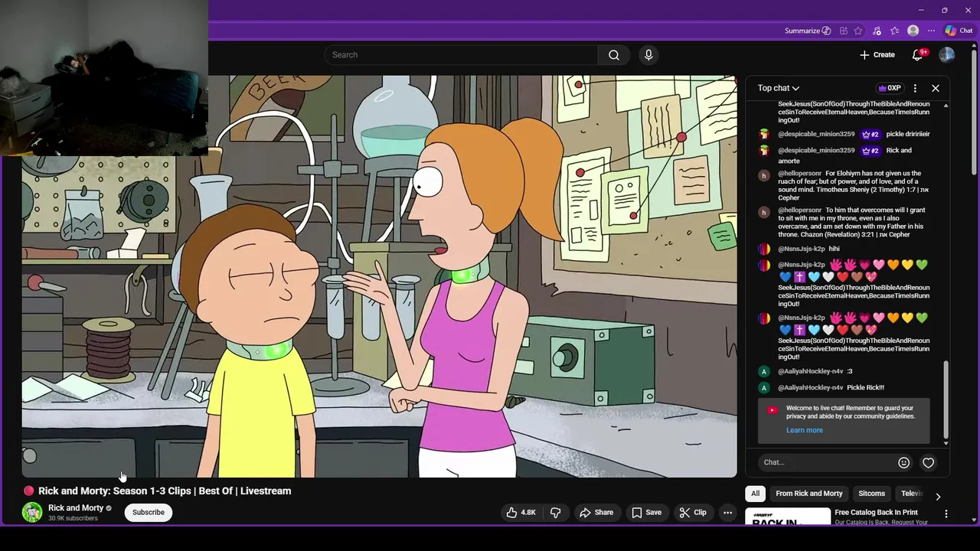Click the chat panel scrollbar
Screen dimensions: 980x551
(x=946, y=398)
